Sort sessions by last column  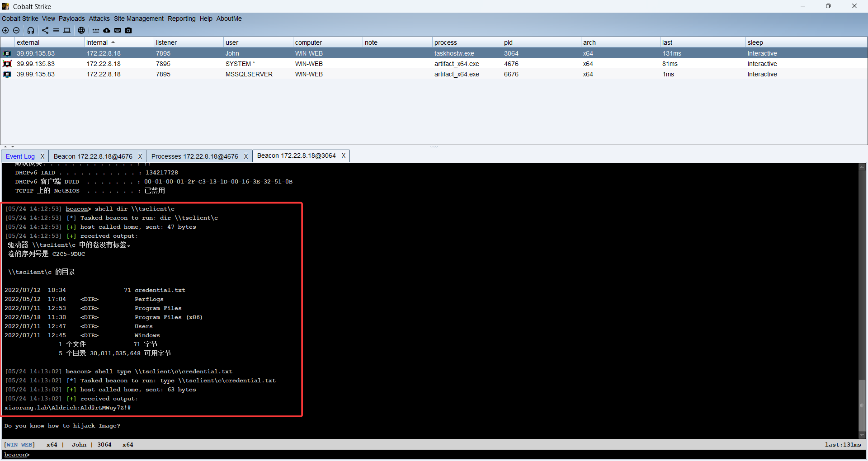(703, 42)
